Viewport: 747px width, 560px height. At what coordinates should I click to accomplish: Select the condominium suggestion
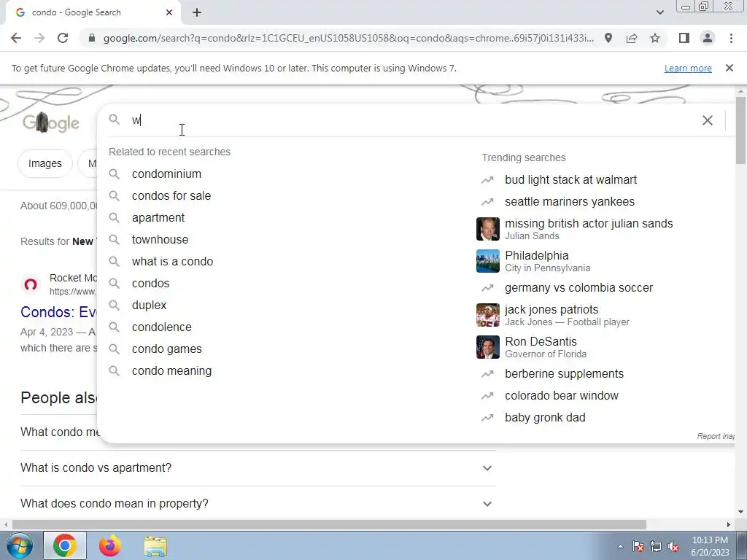167,174
